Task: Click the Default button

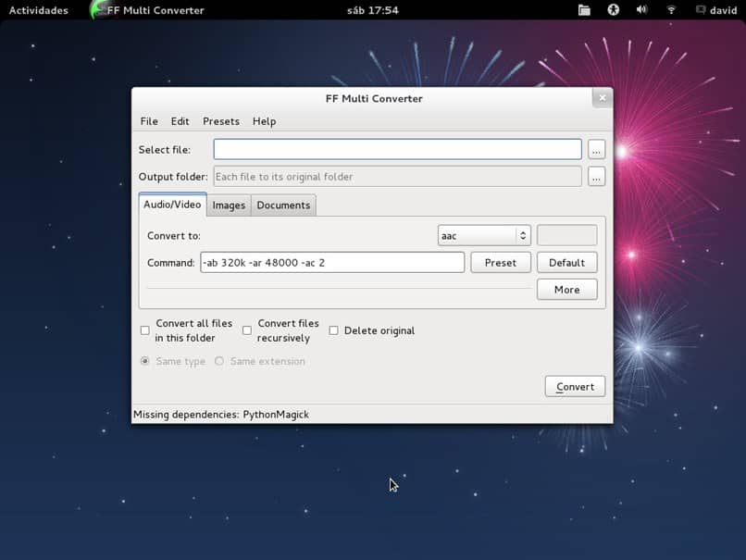Action: (566, 263)
